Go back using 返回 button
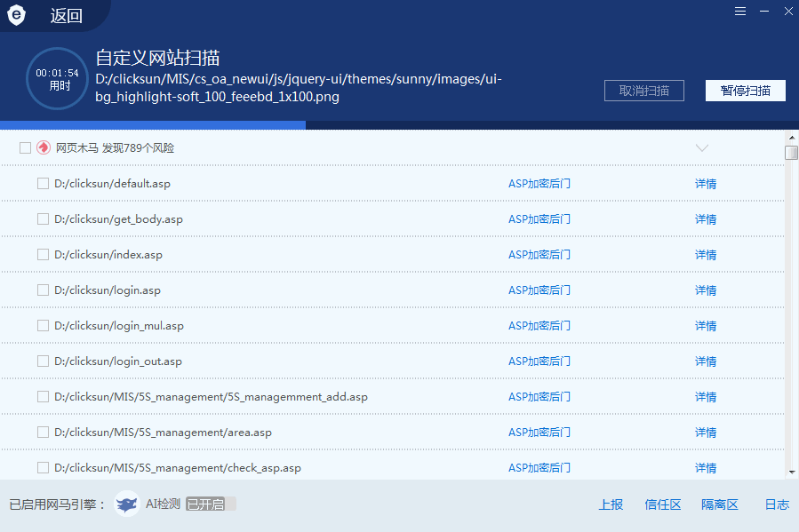 click(x=67, y=16)
